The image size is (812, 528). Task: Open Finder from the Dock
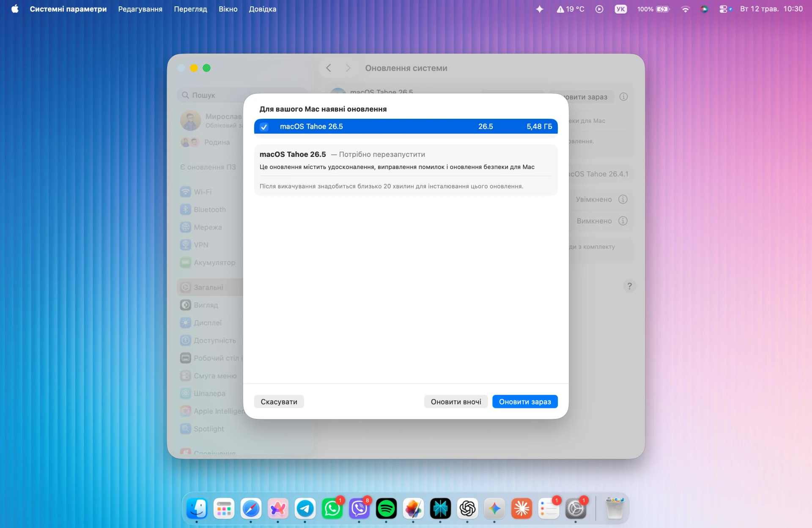click(x=197, y=508)
